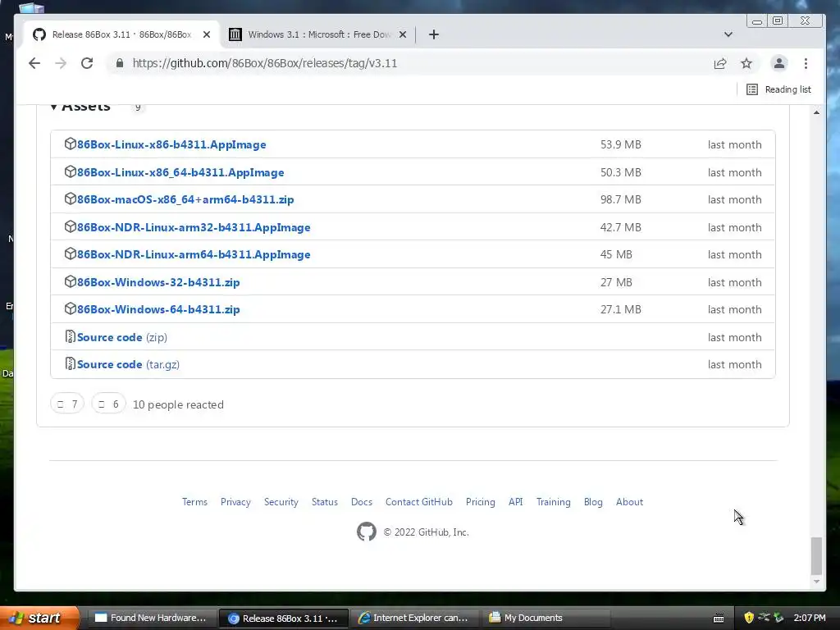Image resolution: width=840 pixels, height=630 pixels.
Task: Download 86Box-Linux-x86_64-b4311.AppImage
Action: [x=180, y=172]
